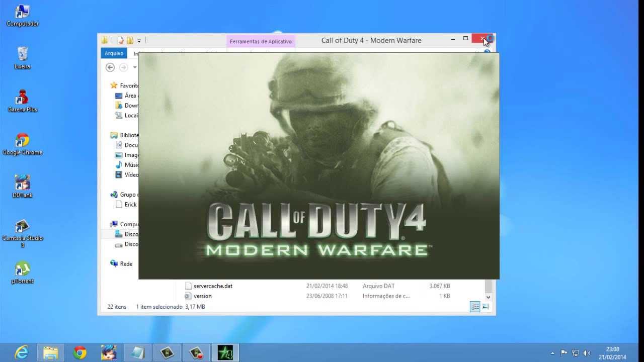Open the Computador desktop icon
This screenshot has width=644, height=362.
coord(23,15)
